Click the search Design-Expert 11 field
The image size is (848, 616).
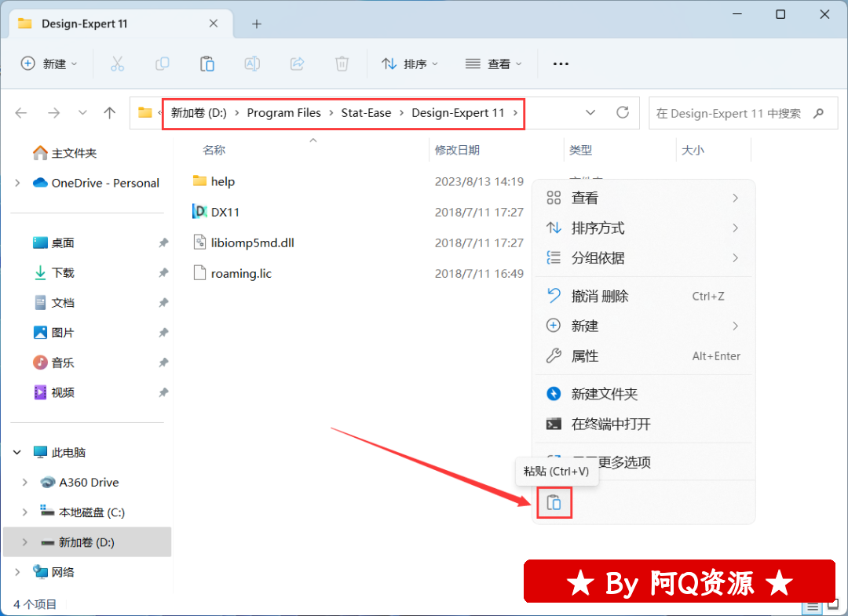[743, 114]
